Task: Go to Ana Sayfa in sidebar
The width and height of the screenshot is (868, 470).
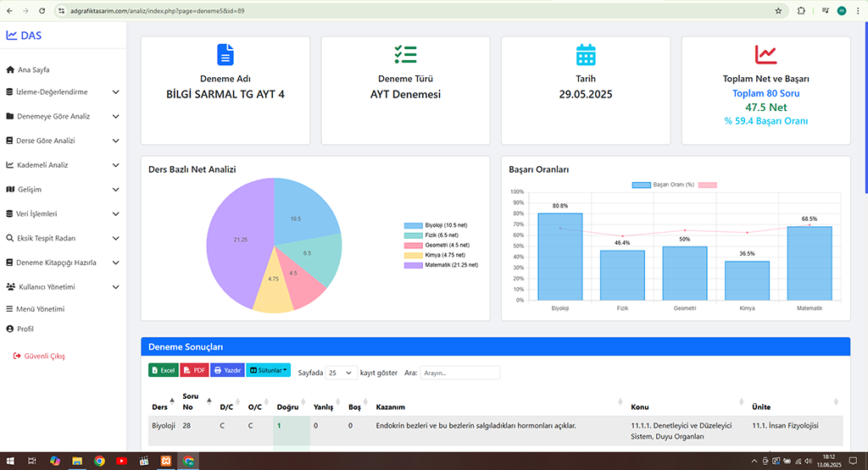Action: (34, 69)
